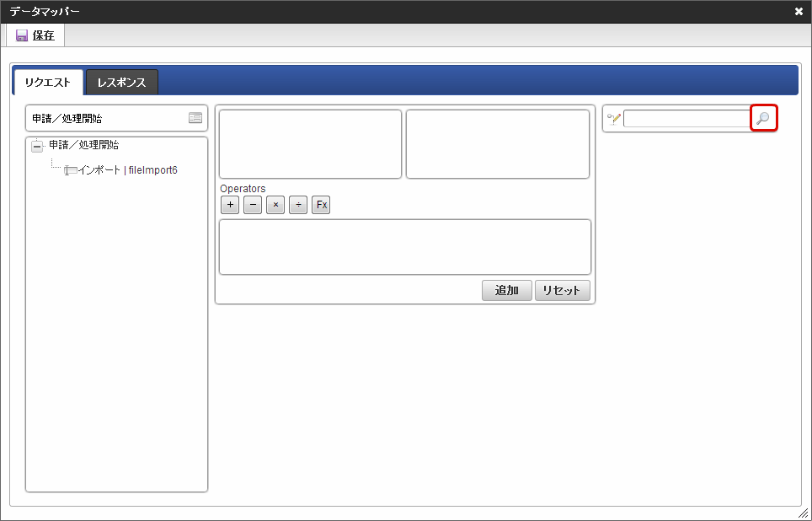
Task: Click the 申請／処理開始 panel header
Action: click(x=116, y=118)
